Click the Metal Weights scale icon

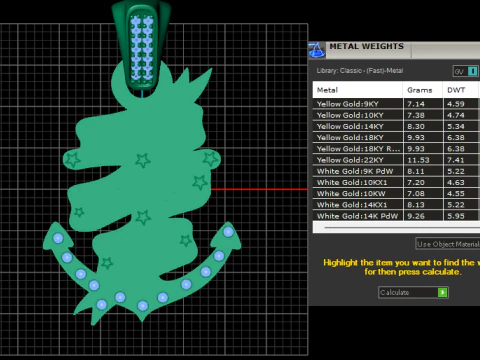316,50
